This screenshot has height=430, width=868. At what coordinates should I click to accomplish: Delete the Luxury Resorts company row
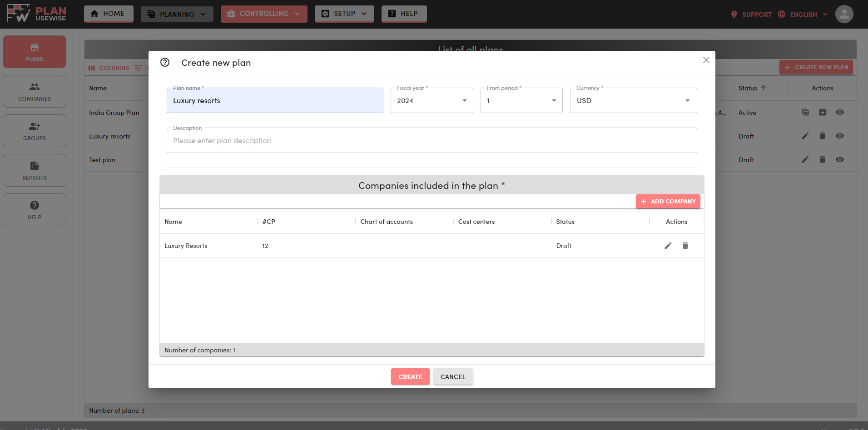tap(685, 246)
